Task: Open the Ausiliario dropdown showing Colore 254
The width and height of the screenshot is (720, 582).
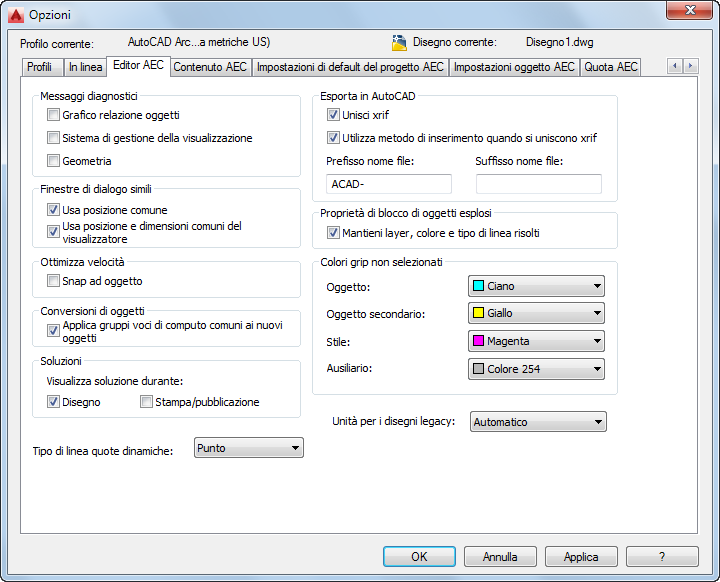Action: click(x=536, y=369)
